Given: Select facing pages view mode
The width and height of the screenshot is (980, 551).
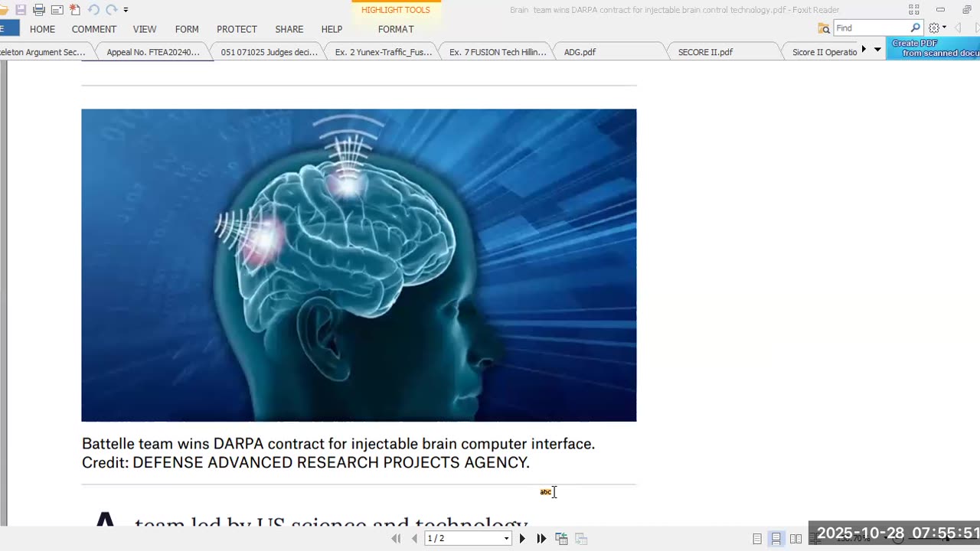Looking at the screenshot, I should 795,539.
